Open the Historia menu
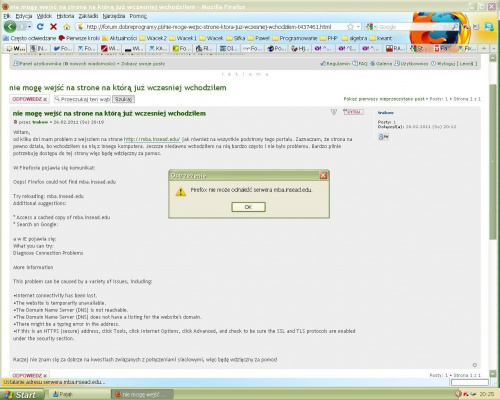 click(x=65, y=16)
